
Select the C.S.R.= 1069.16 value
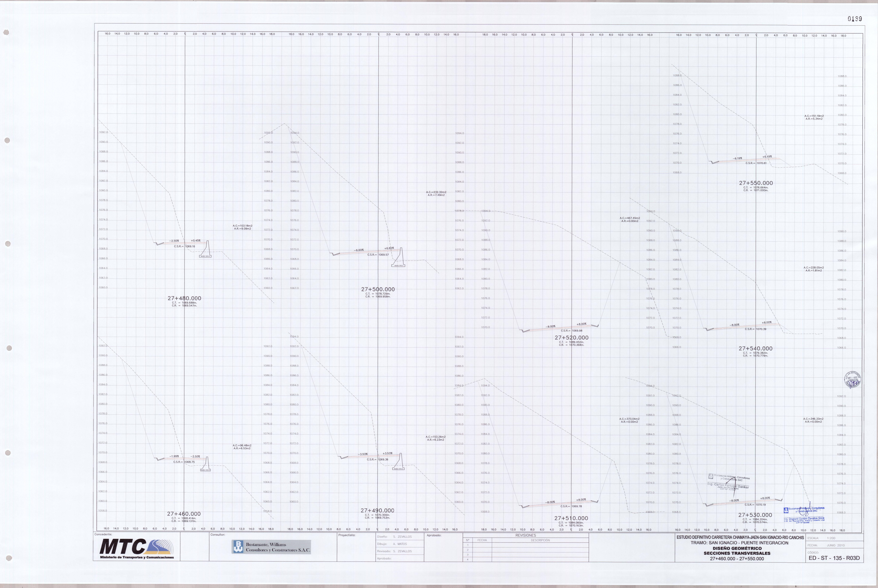184,246
